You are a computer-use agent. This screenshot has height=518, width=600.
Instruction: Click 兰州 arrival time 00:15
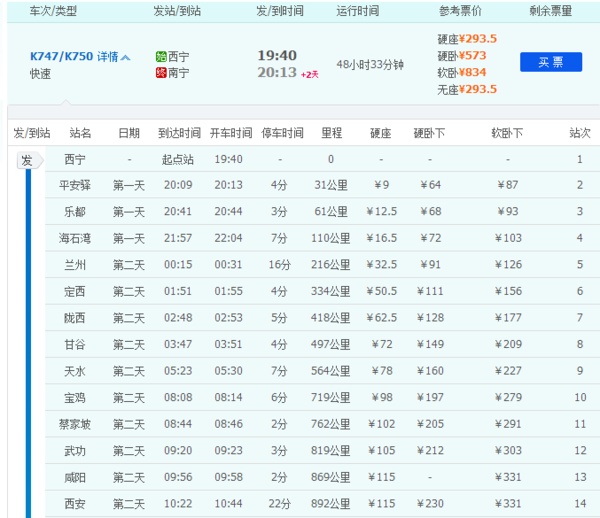coord(178,265)
